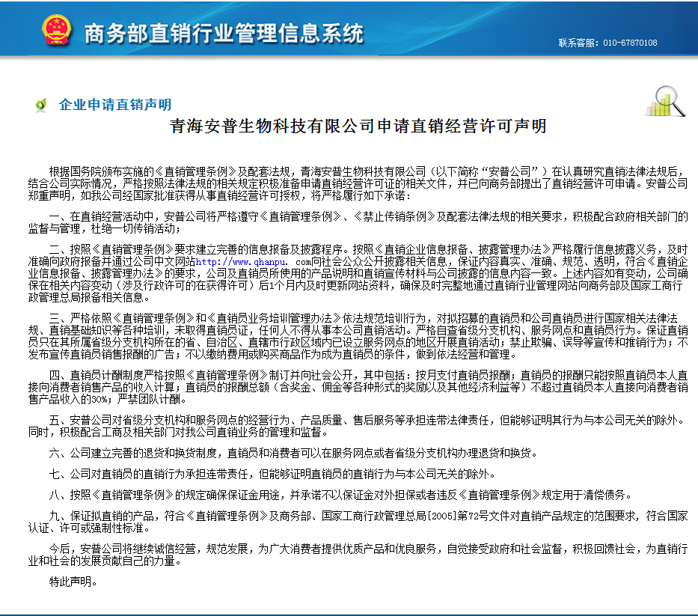Click the heading 企业申请直销声明
This screenshot has width=698, height=616.
[115, 105]
